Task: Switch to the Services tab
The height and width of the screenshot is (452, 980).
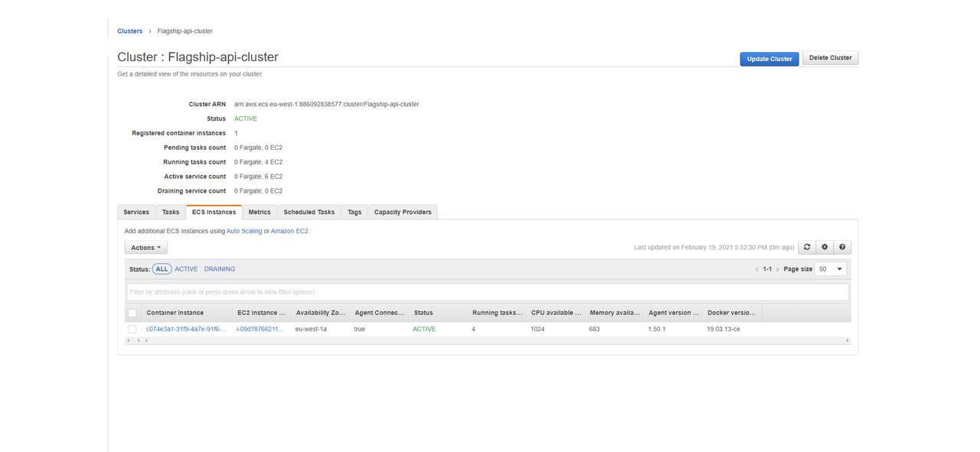Action: [x=136, y=212]
